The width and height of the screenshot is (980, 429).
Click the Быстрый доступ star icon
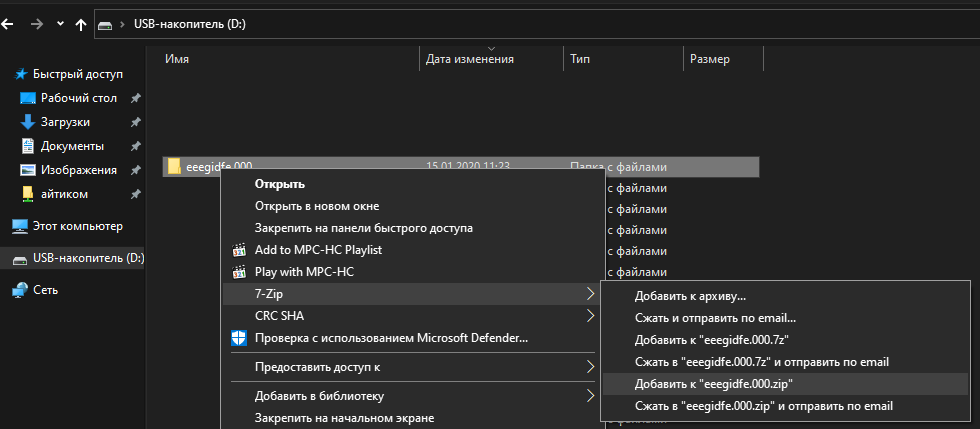[21, 74]
